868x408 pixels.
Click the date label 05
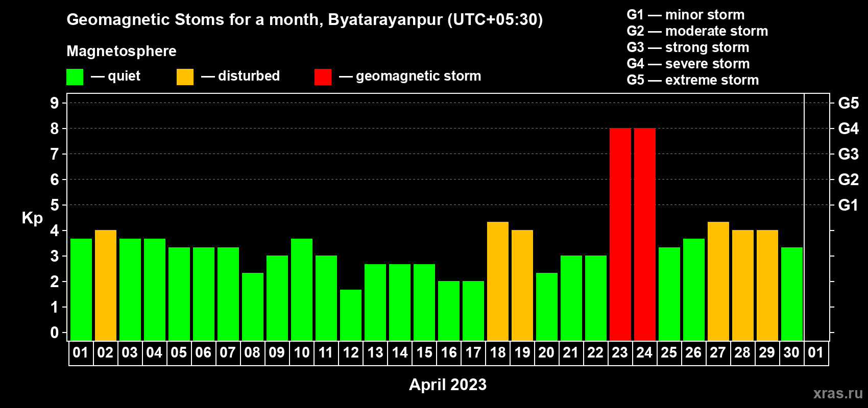click(x=179, y=352)
